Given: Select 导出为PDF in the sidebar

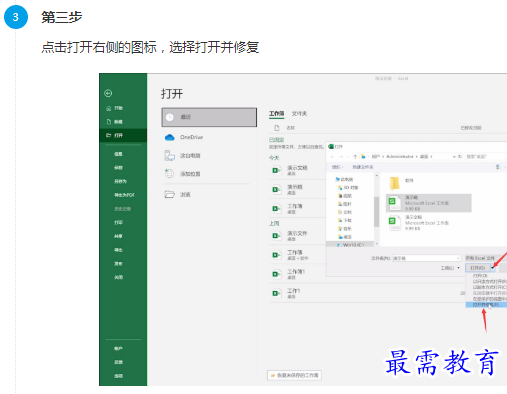Looking at the screenshot, I should (124, 195).
